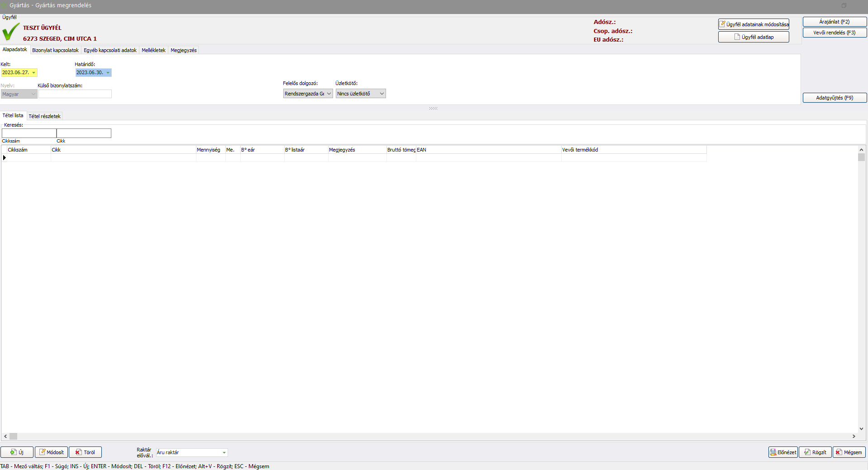Click the Módosít edit button
This screenshot has height=470, width=868.
tap(51, 452)
